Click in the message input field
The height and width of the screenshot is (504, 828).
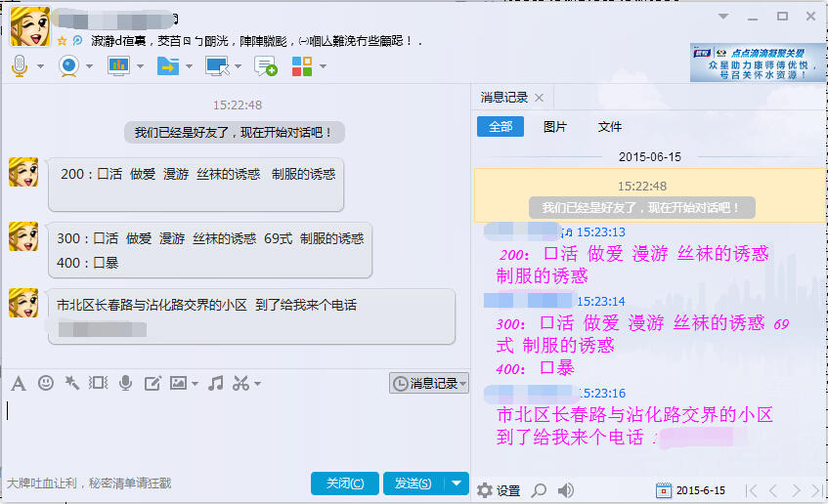point(235,430)
